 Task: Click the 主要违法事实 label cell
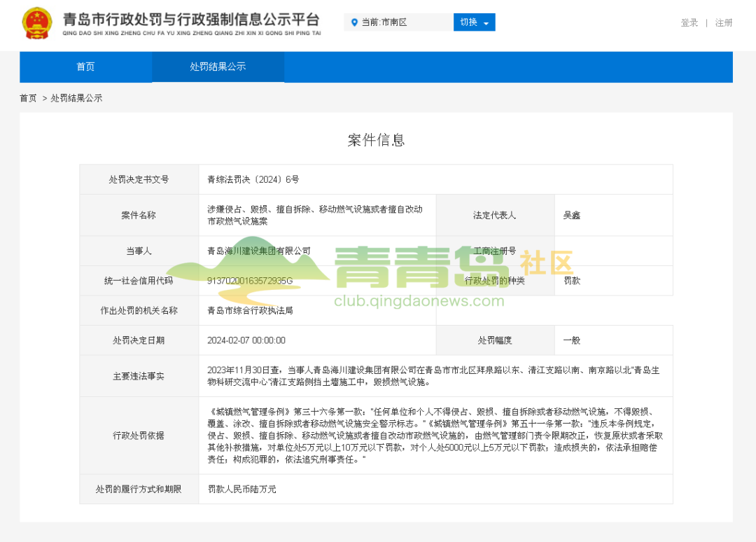(x=139, y=376)
